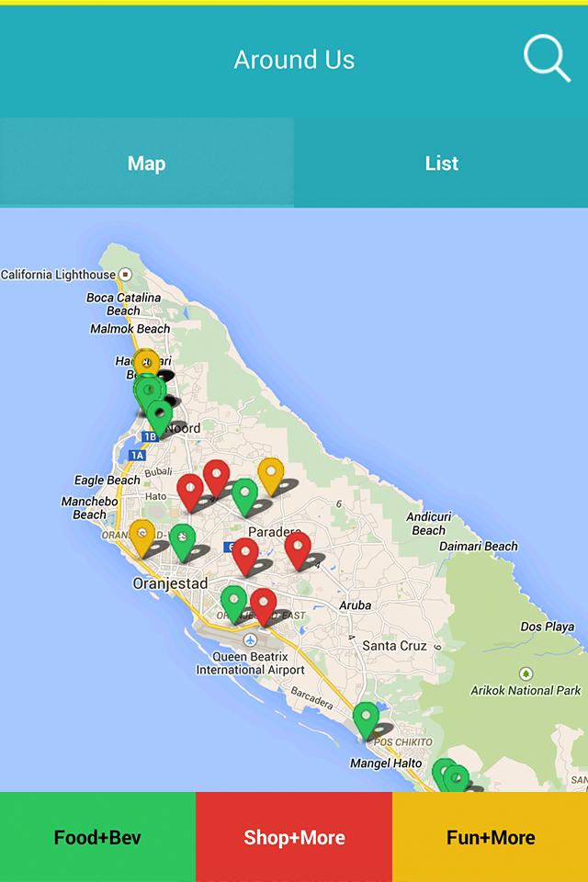Screen dimensions: 588x882
Task: Tap the green pin above Paradera label
Action: pyautogui.click(x=244, y=497)
